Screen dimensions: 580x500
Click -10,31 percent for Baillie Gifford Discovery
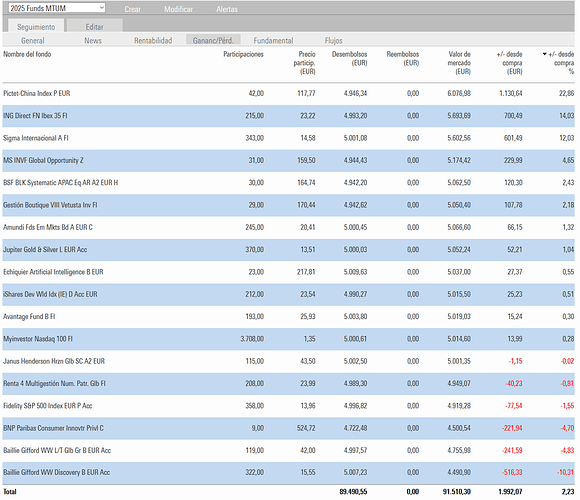pyautogui.click(x=566, y=473)
